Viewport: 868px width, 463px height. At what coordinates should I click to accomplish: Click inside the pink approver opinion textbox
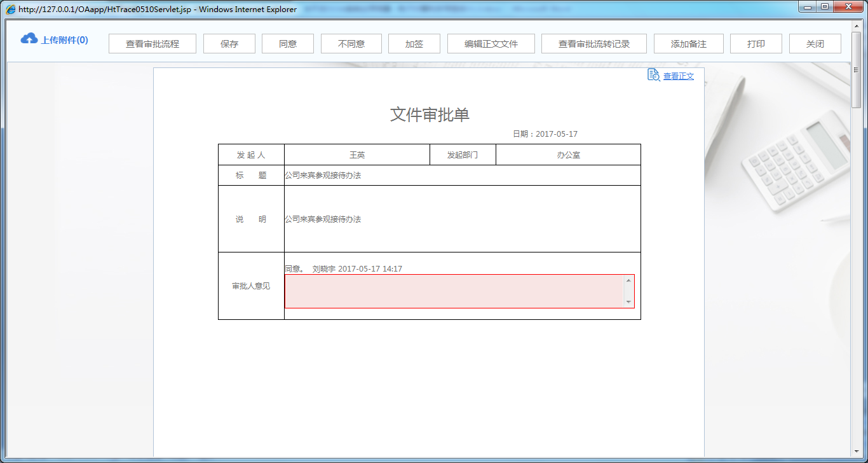(454, 291)
